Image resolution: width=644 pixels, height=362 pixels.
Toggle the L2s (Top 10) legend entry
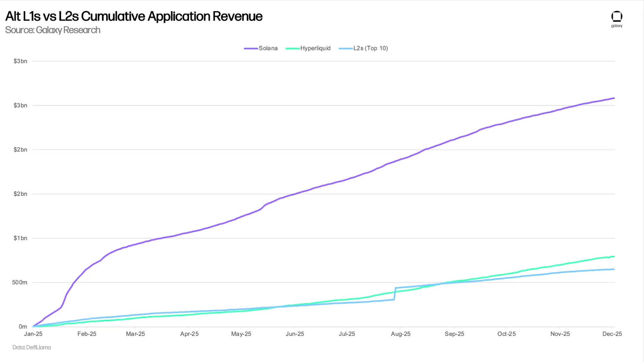click(370, 48)
